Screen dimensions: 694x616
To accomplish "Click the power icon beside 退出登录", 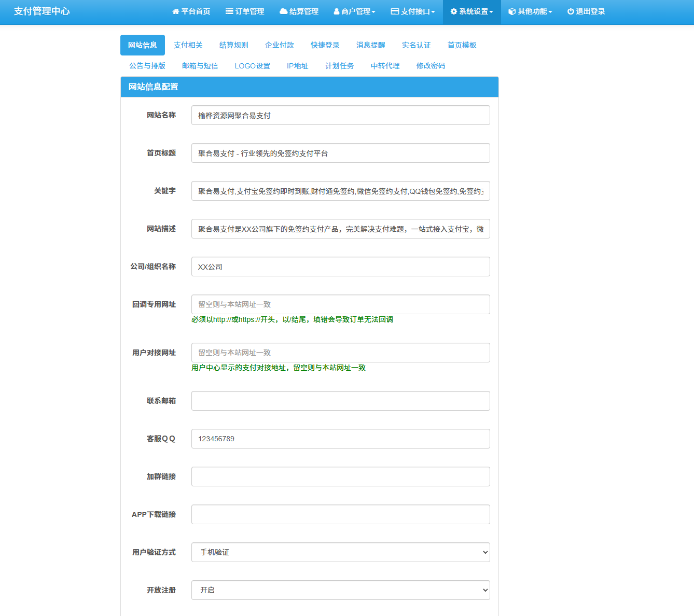I will 571,11.
